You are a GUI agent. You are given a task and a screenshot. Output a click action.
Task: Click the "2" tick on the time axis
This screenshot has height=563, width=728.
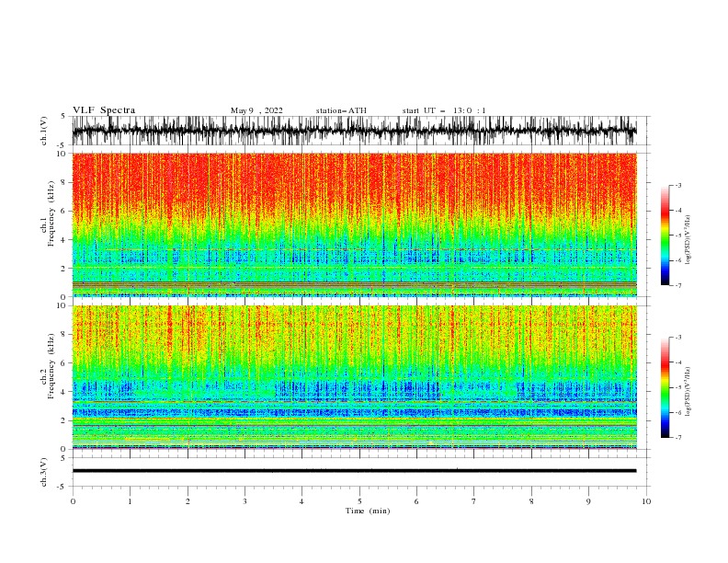pos(188,501)
